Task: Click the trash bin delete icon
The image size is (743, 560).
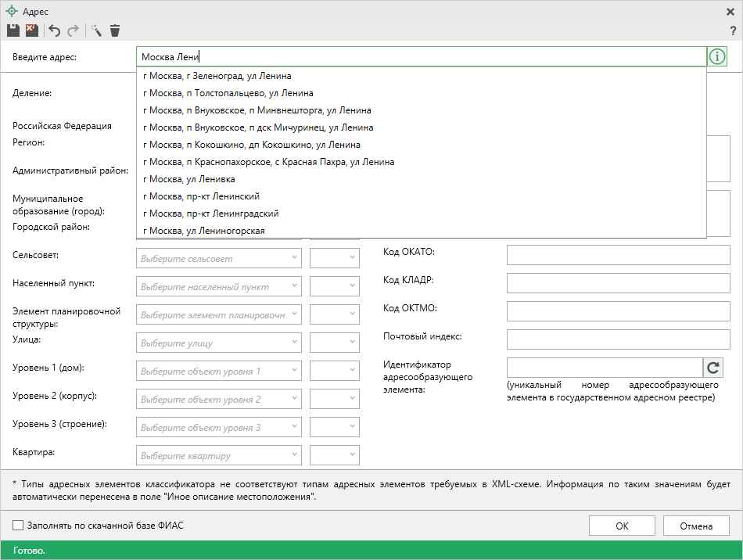Action: [115, 31]
